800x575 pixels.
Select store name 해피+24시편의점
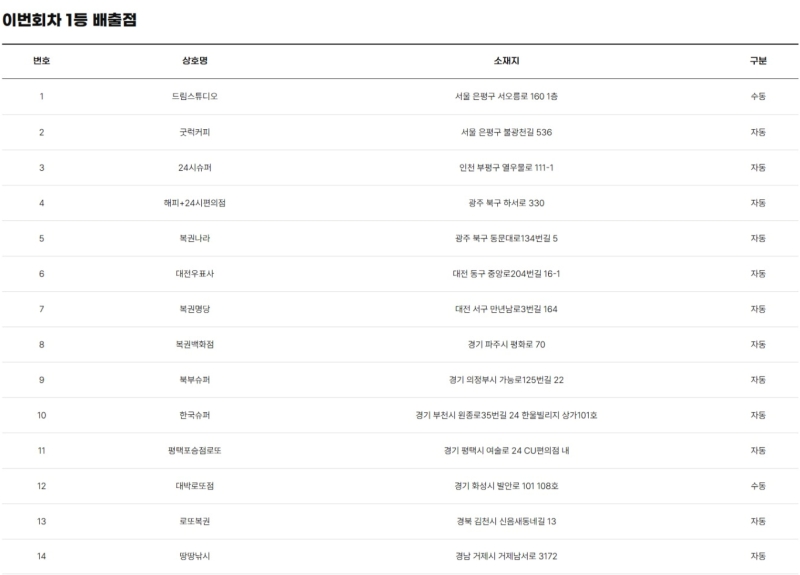(x=195, y=203)
